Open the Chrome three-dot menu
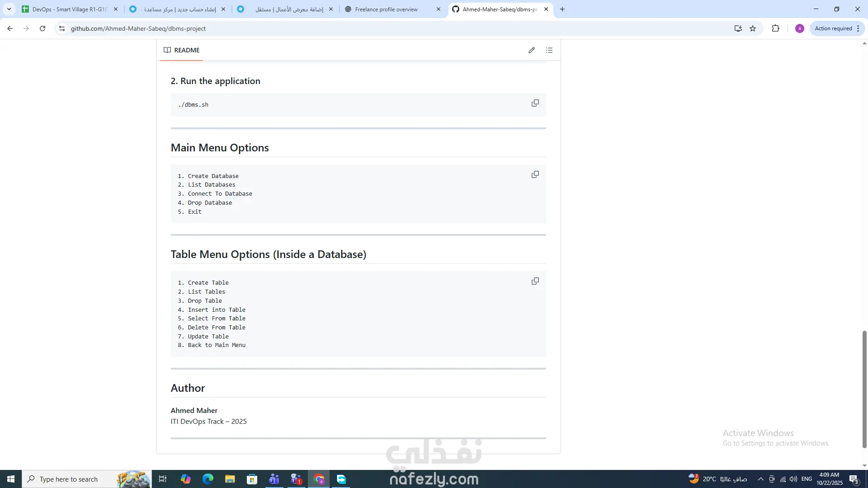 pyautogui.click(x=858, y=28)
